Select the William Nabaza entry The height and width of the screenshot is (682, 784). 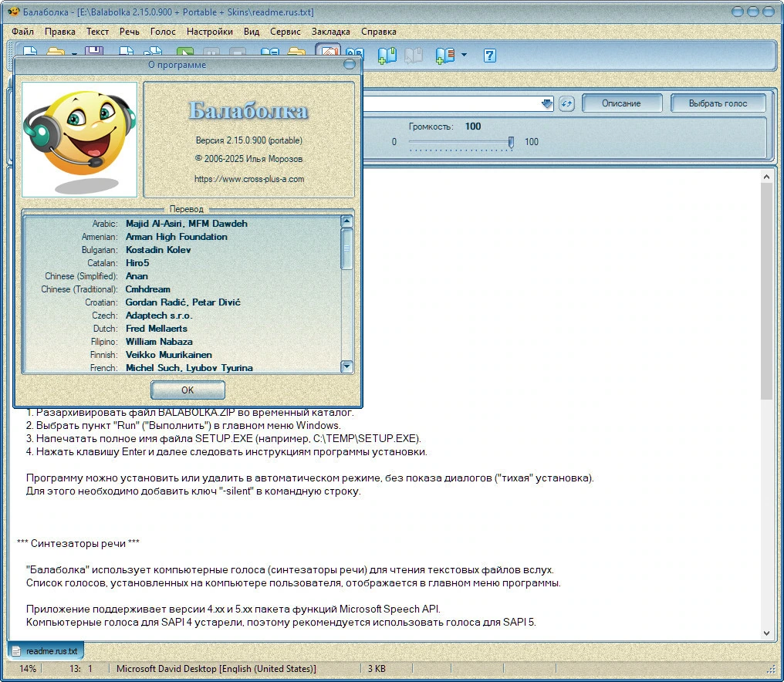click(x=159, y=342)
